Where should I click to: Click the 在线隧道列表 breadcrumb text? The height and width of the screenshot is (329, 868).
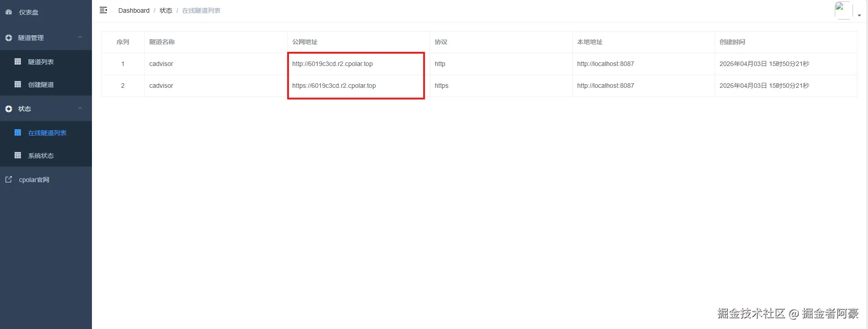(201, 10)
